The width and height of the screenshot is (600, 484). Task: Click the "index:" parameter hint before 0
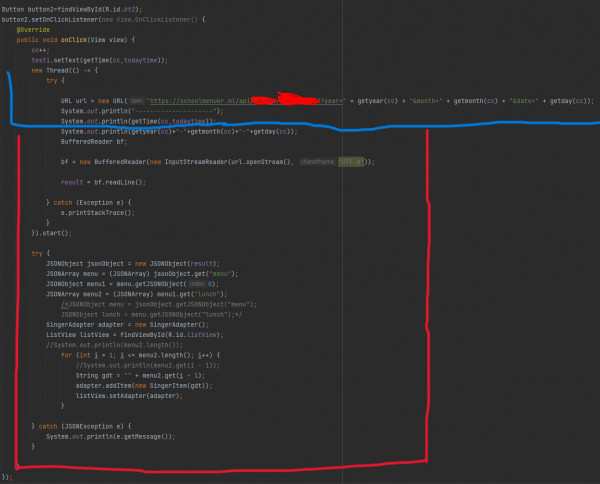197,284
